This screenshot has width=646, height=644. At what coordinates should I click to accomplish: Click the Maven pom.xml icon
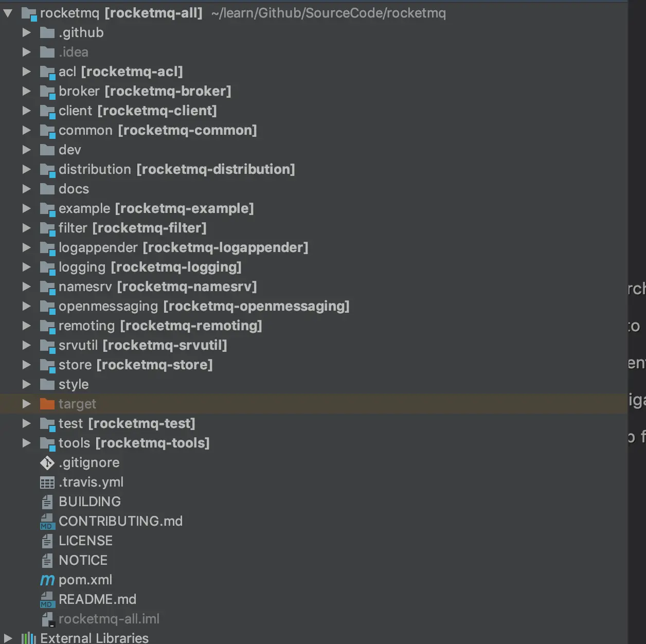[x=47, y=580]
